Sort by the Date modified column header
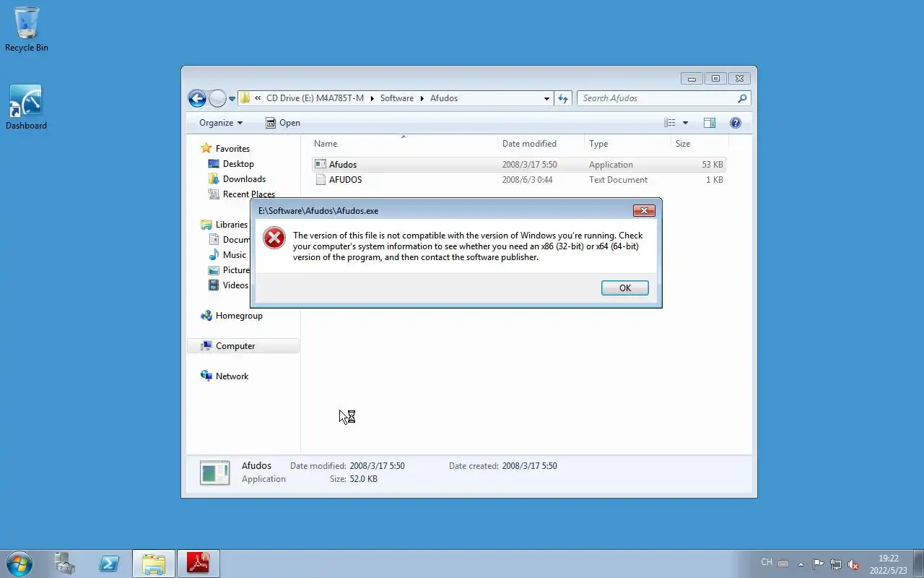 541,144
